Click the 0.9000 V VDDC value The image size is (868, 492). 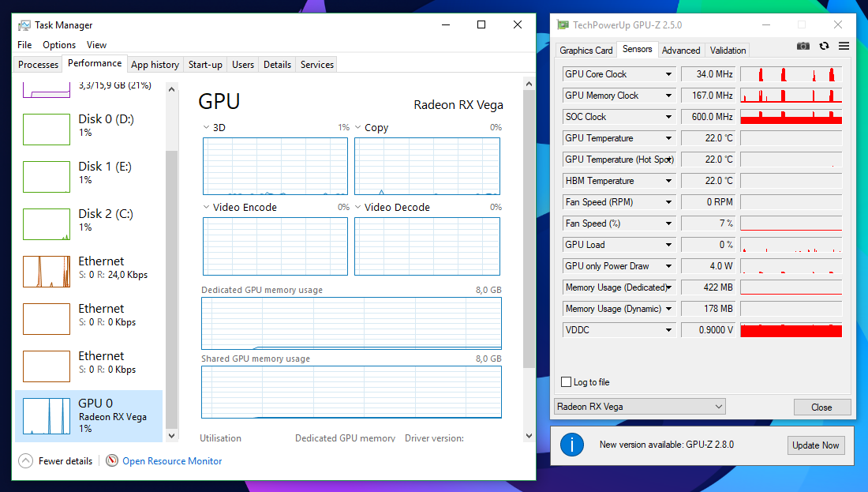click(x=708, y=330)
